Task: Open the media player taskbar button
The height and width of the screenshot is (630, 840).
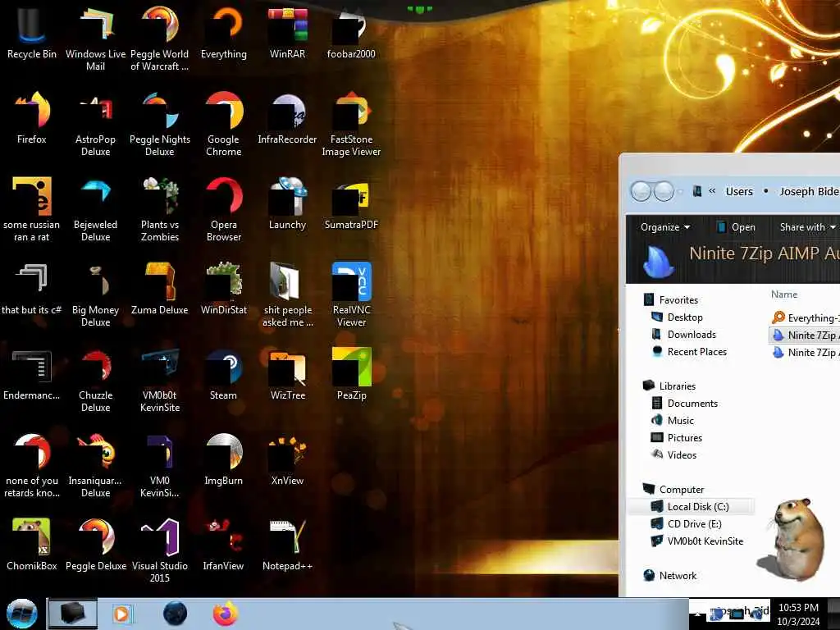Action: pos(121,614)
